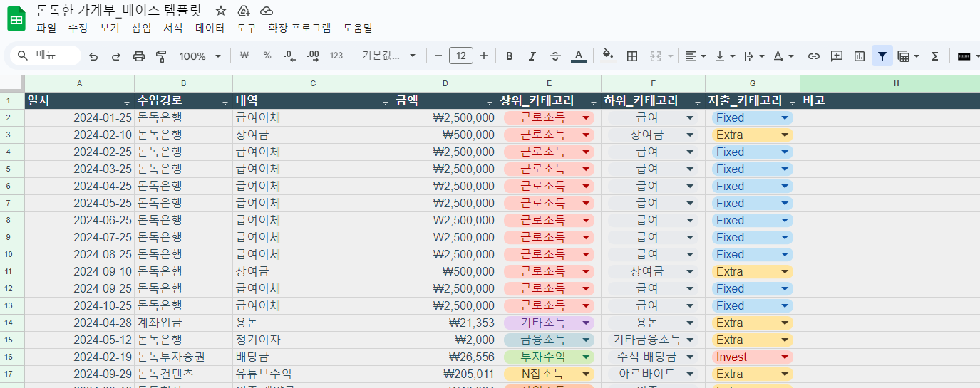980x388 pixels.
Task: Select column H header
Action: pos(896,84)
